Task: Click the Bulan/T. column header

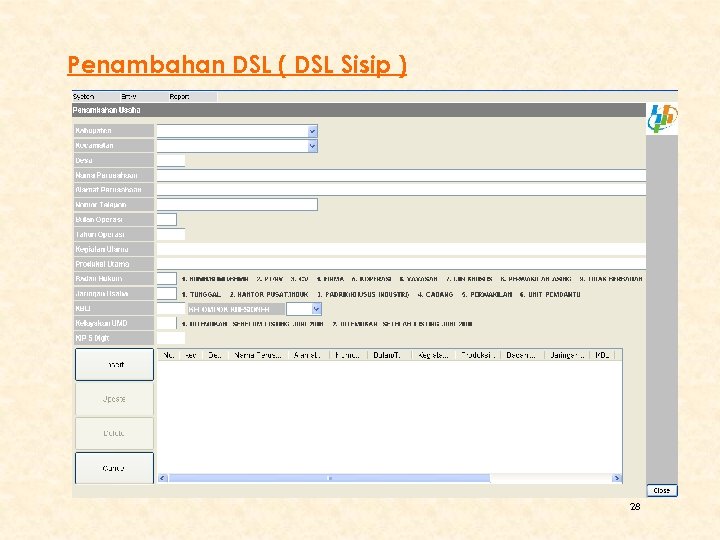Action: point(388,355)
